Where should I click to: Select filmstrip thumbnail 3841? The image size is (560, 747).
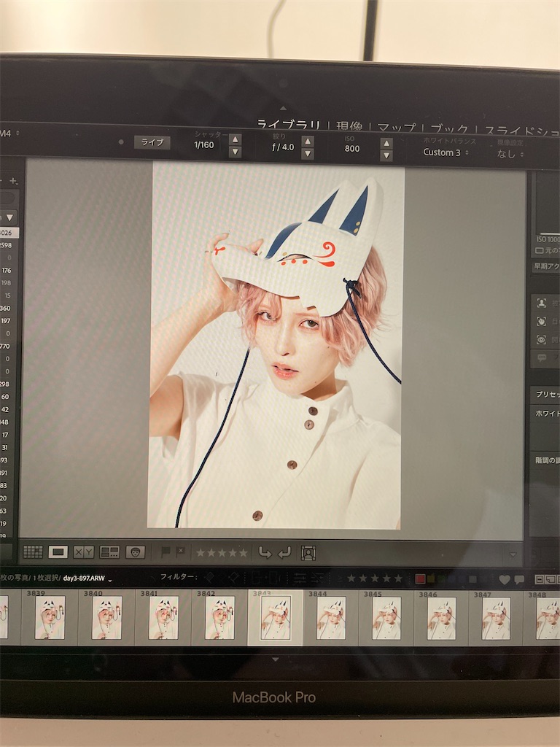click(x=163, y=617)
